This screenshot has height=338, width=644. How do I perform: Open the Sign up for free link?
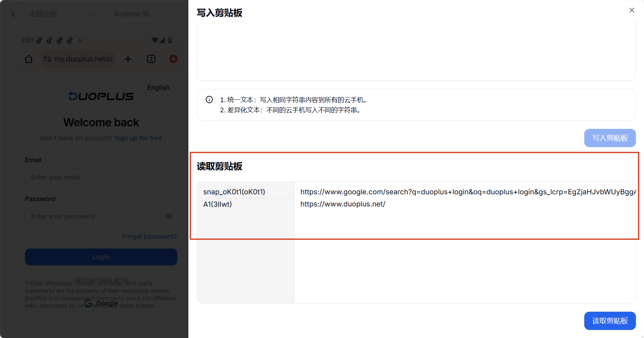[x=138, y=138]
